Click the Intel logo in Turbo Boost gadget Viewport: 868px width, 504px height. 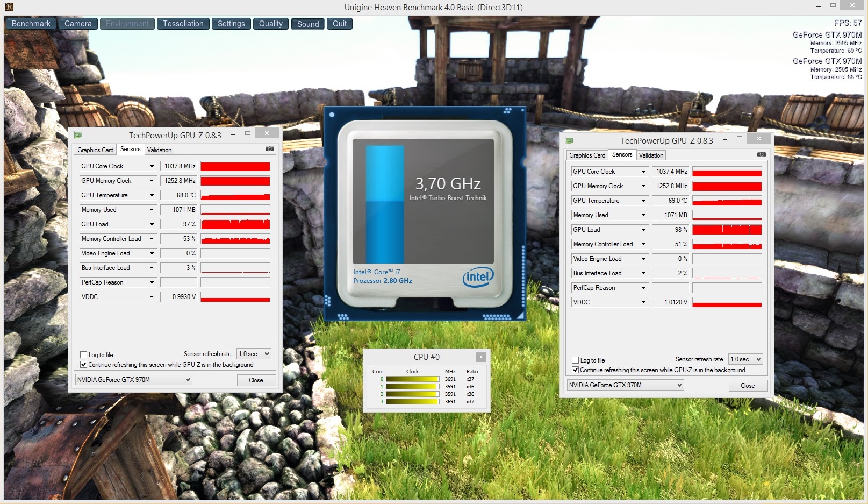tap(478, 277)
